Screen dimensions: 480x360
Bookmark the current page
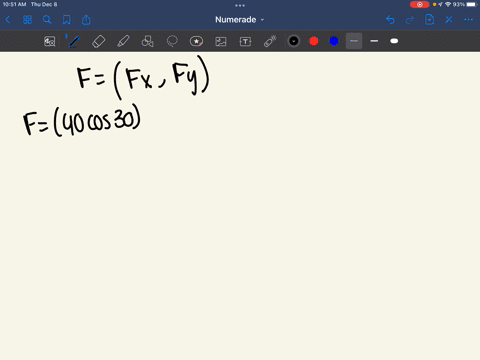tap(67, 20)
